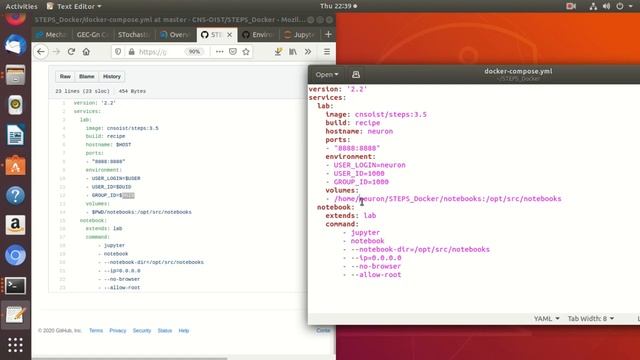Go back in Firefox
The image size is (640, 360).
point(40,52)
